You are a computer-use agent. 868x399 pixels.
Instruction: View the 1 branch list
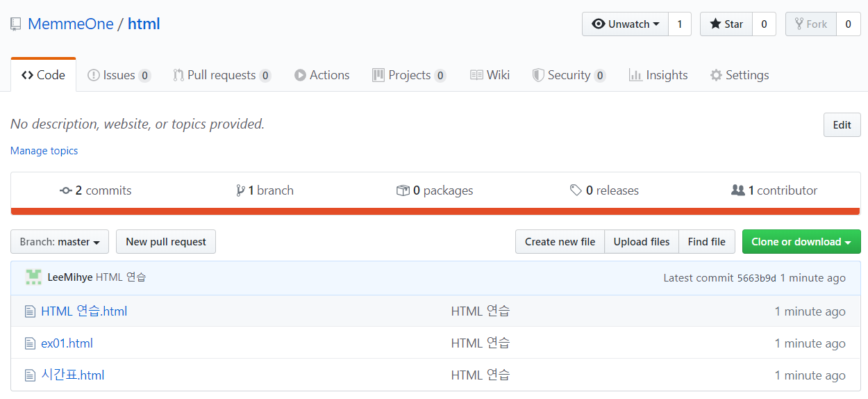click(265, 190)
